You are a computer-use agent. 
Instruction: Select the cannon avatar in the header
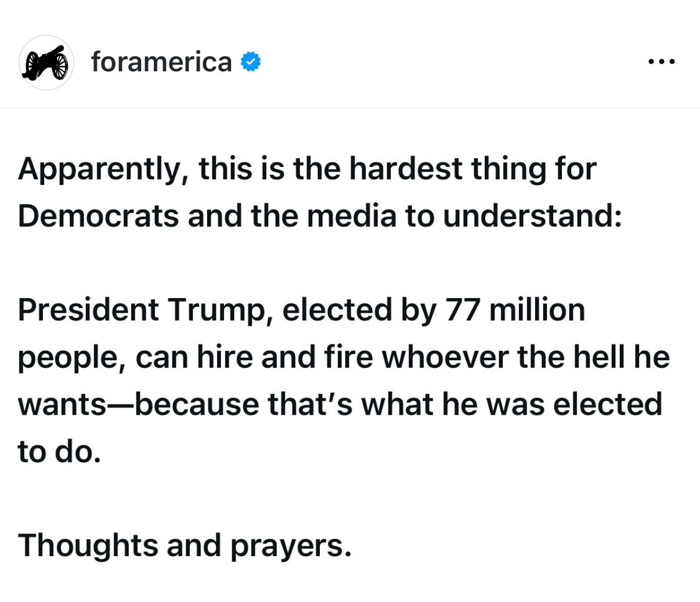(46, 61)
